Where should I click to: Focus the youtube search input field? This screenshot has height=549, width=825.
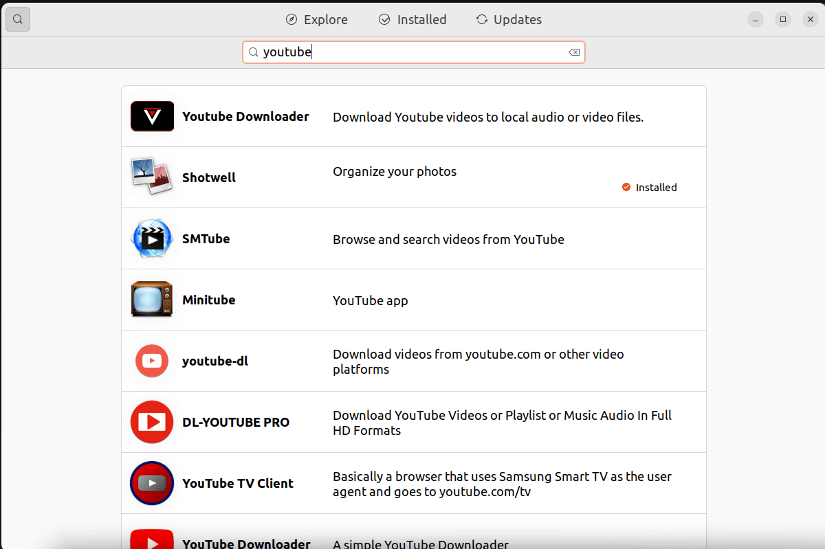(414, 52)
